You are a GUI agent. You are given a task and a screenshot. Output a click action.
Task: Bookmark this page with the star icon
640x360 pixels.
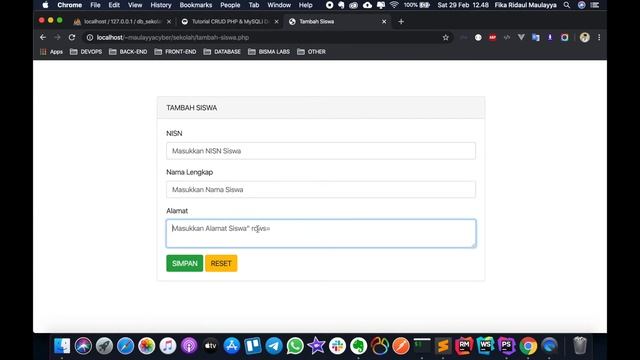tap(445, 38)
